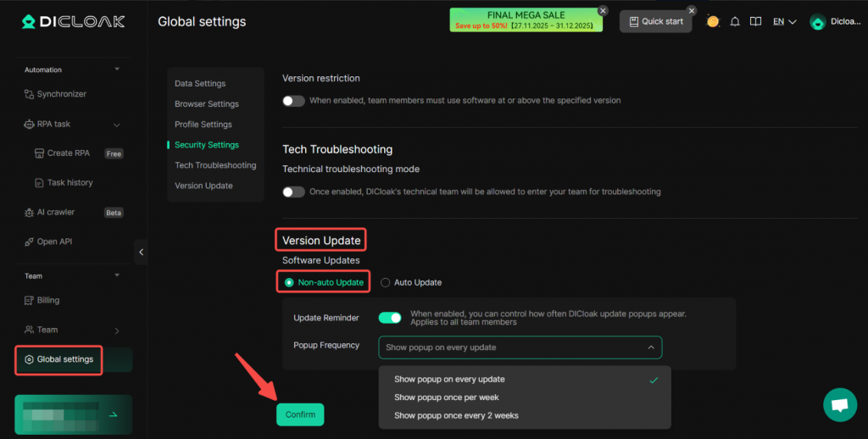
Task: Collapse the sidebar with arrow handle
Action: click(142, 252)
